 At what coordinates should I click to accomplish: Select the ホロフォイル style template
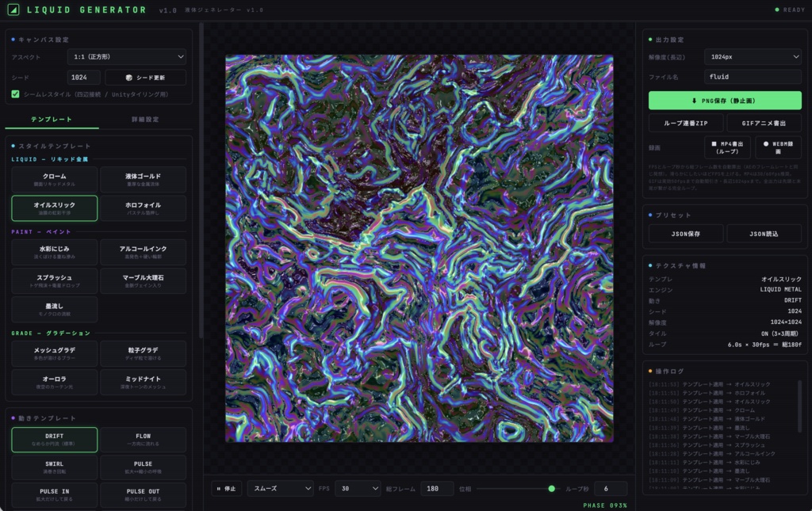[143, 208]
